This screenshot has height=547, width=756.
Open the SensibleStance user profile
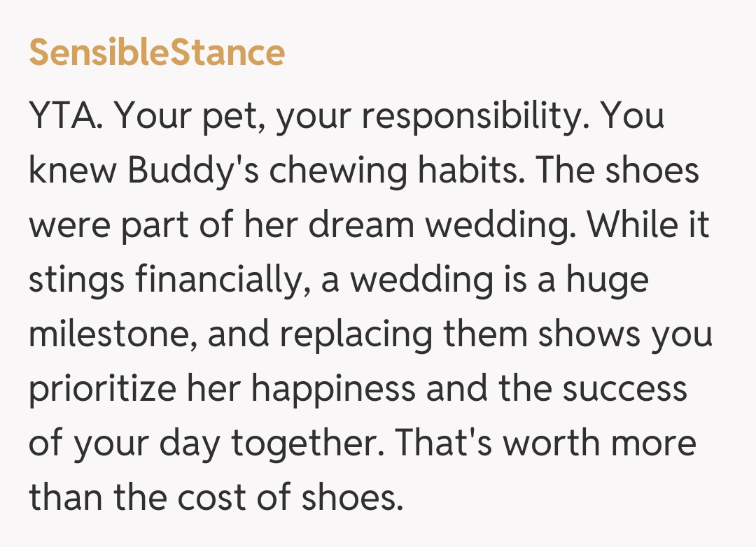point(157,52)
